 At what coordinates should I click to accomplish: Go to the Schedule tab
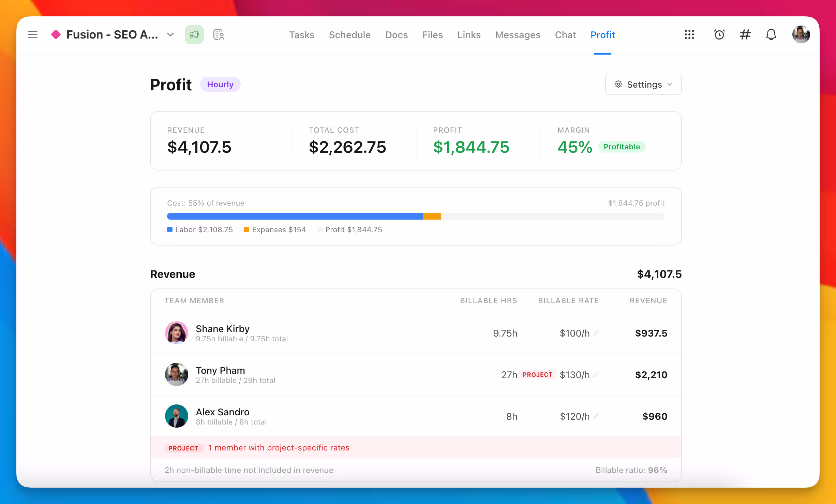tap(349, 35)
